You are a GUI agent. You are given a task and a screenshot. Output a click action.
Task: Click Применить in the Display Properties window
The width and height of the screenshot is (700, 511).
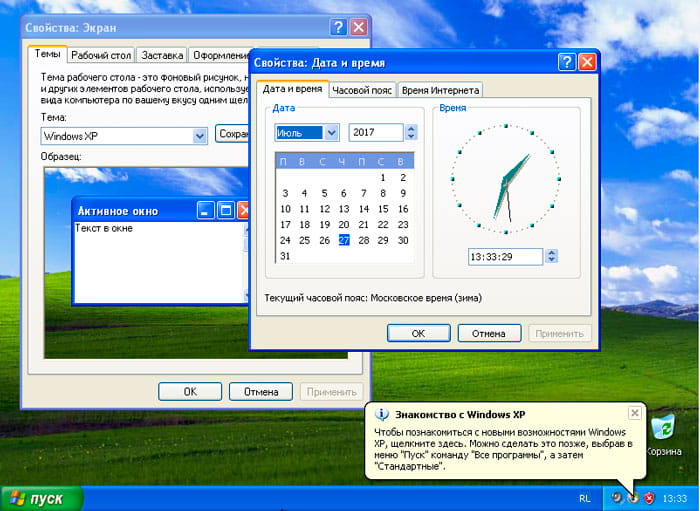click(332, 392)
